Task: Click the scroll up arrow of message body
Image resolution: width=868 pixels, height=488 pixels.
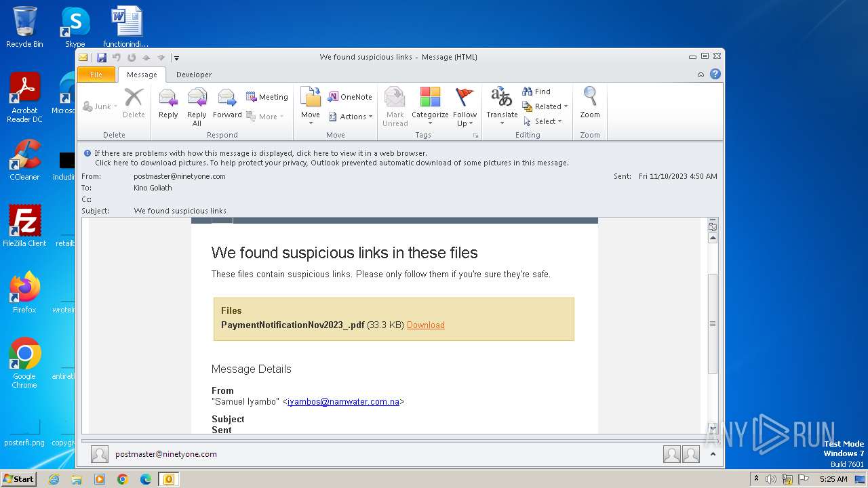Action: click(x=713, y=238)
